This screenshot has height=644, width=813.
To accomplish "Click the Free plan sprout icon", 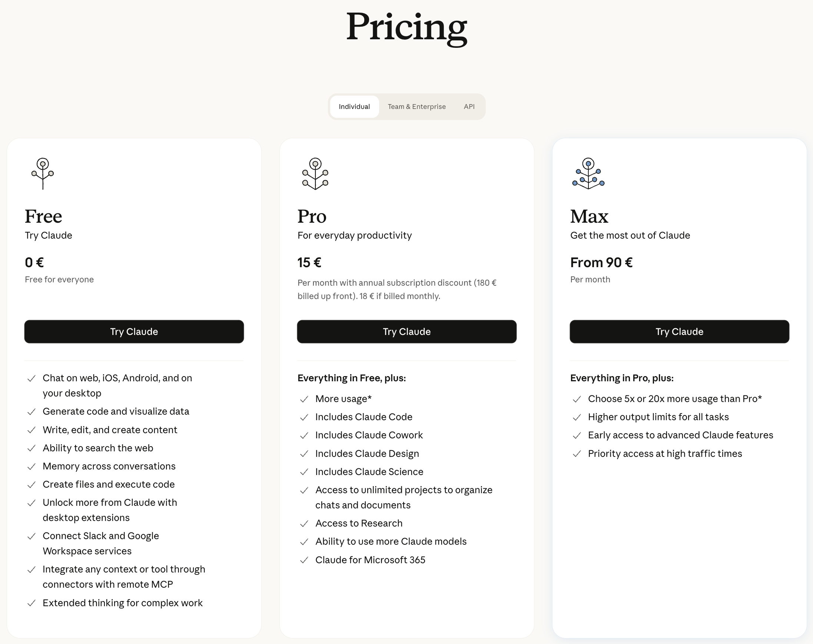I will (x=43, y=173).
